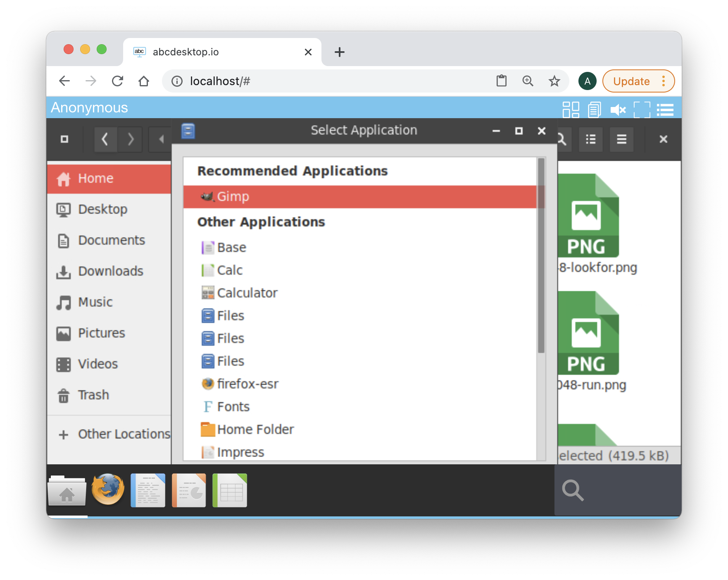Image resolution: width=728 pixels, height=580 pixels.
Task: Select the 048-run.png file thumbnail
Action: [x=588, y=333]
